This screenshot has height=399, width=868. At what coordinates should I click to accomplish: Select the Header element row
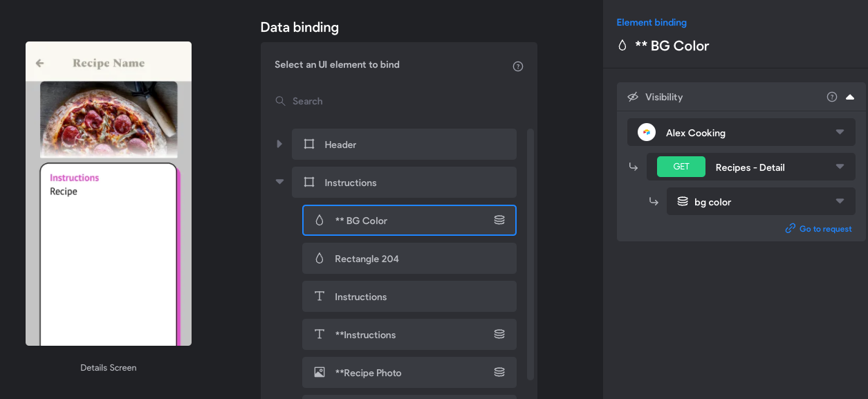point(404,145)
